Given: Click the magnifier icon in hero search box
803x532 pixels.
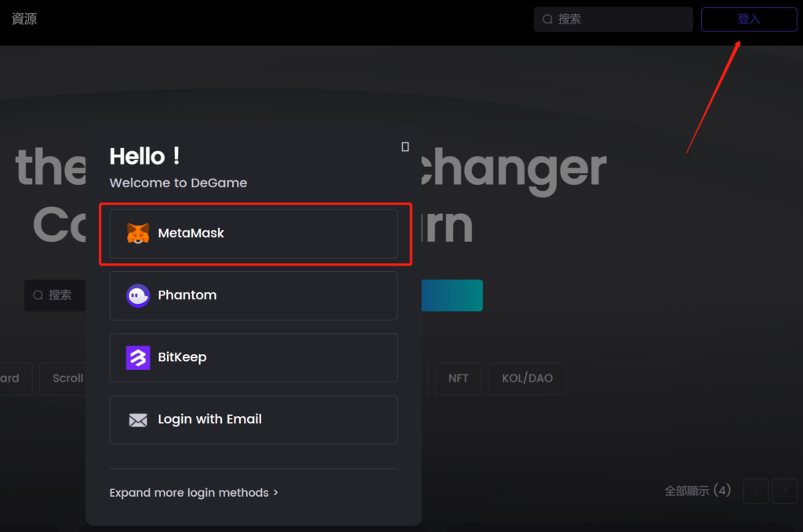Looking at the screenshot, I should pos(38,295).
